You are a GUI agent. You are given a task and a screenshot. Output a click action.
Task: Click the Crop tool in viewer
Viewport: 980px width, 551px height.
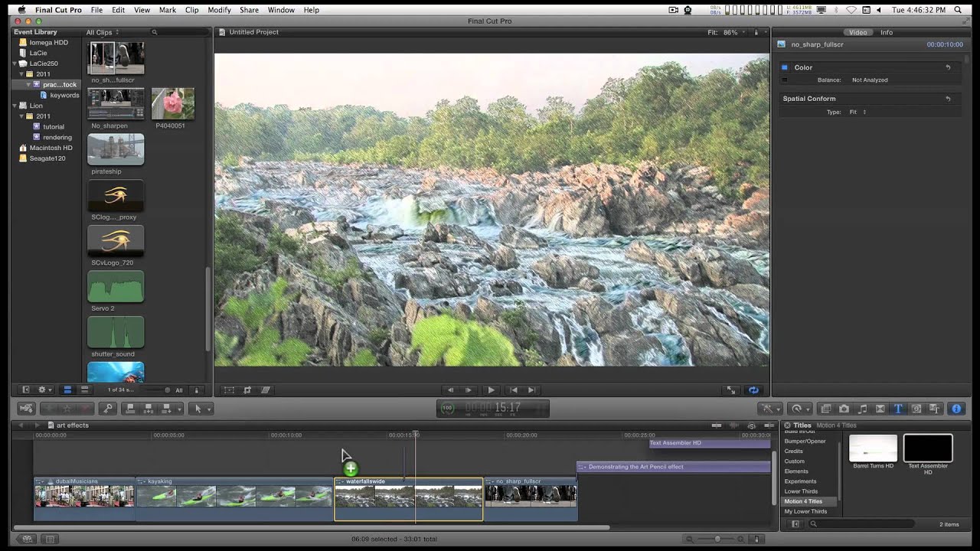click(247, 390)
